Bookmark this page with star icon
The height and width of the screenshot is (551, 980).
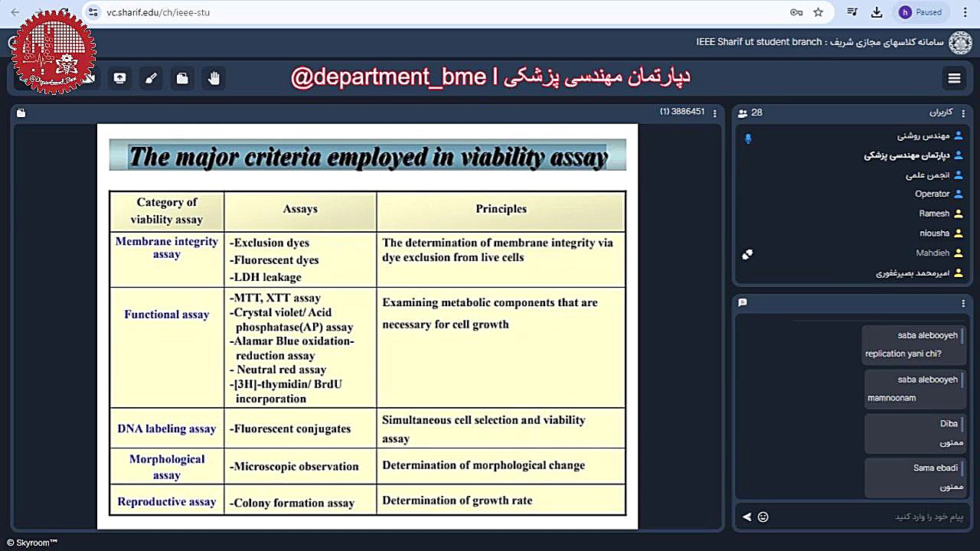tap(818, 12)
